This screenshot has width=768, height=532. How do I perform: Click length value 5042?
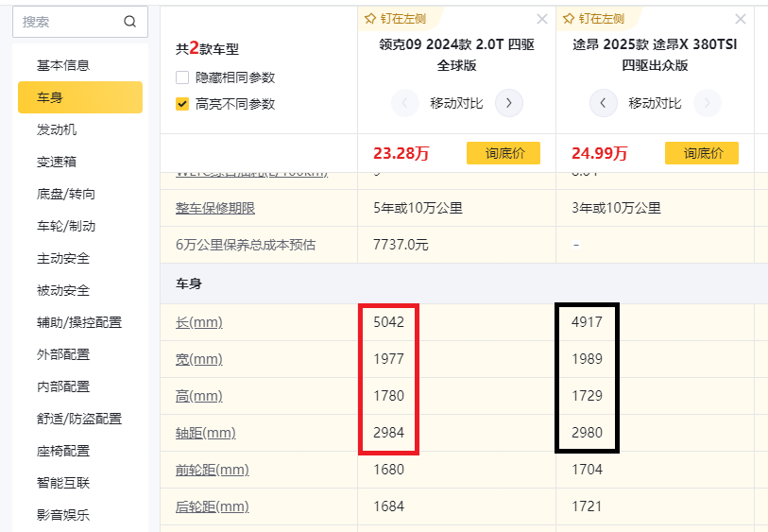pyautogui.click(x=389, y=322)
